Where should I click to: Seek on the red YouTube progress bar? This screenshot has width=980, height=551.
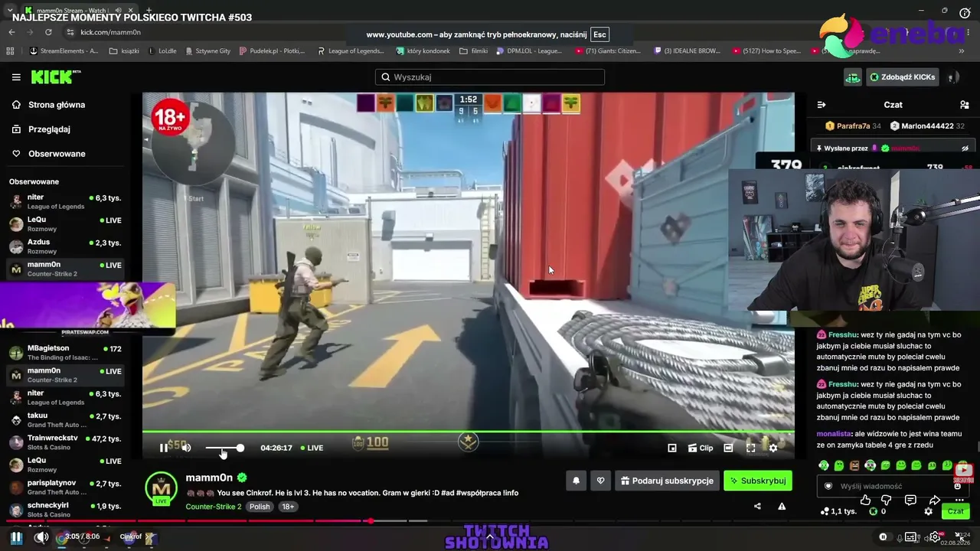pos(490,521)
